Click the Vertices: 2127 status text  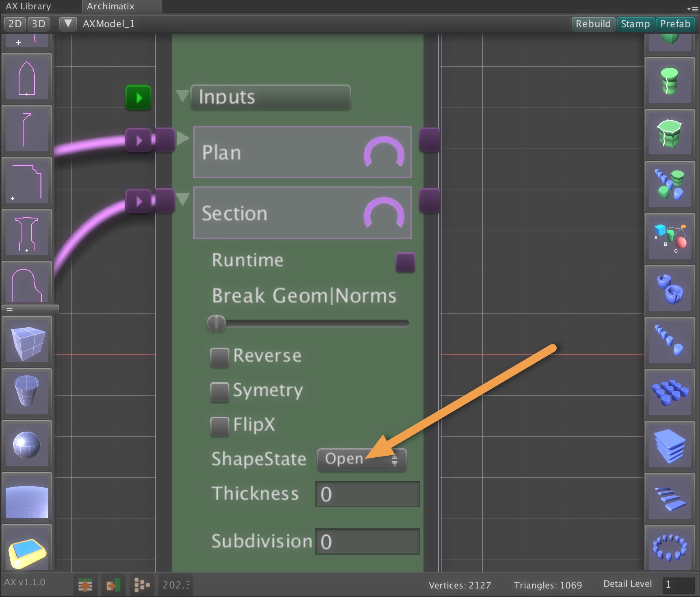[x=460, y=585]
